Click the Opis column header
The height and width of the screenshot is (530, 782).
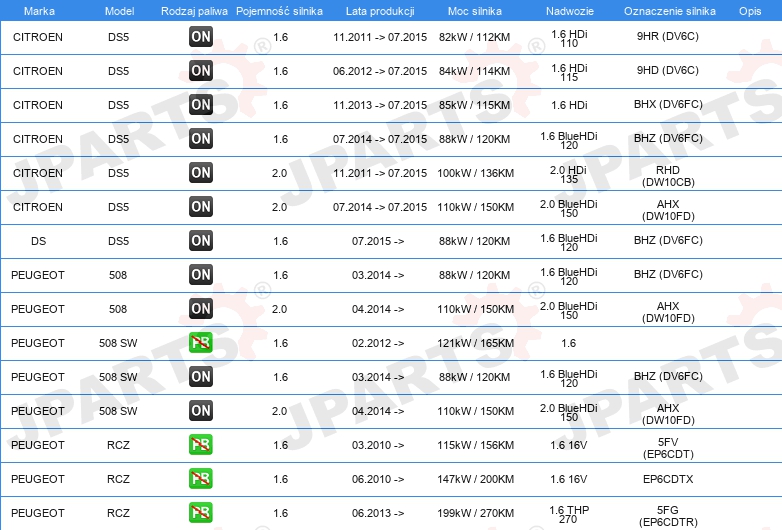[750, 11]
